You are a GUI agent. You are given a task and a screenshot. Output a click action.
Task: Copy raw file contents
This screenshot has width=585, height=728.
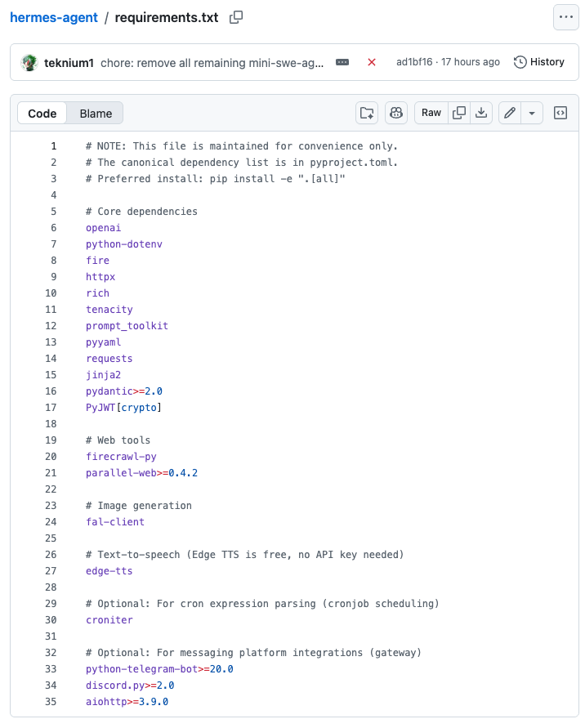459,113
